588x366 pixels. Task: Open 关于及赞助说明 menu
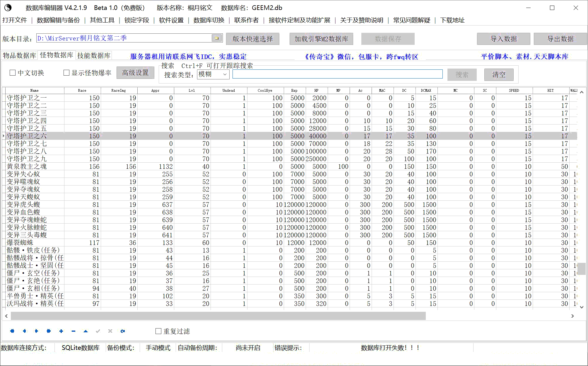click(x=362, y=20)
